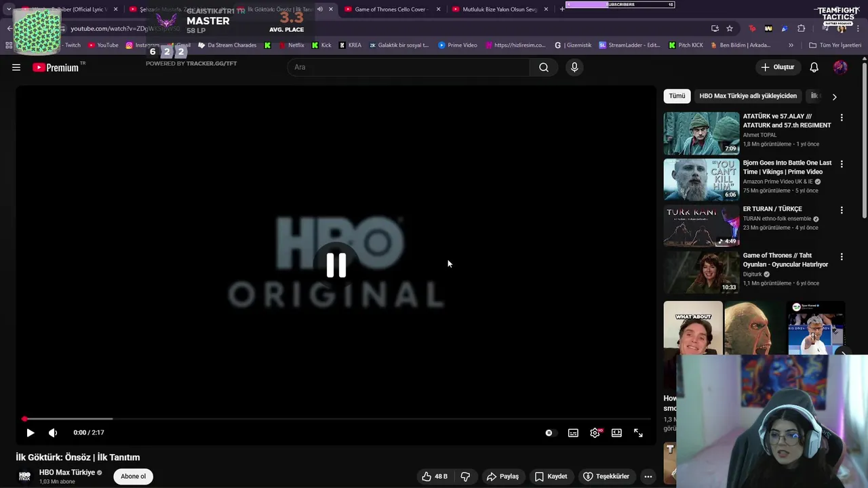Open the browser extensions puzzle icon
The image size is (868, 488).
[x=801, y=28]
